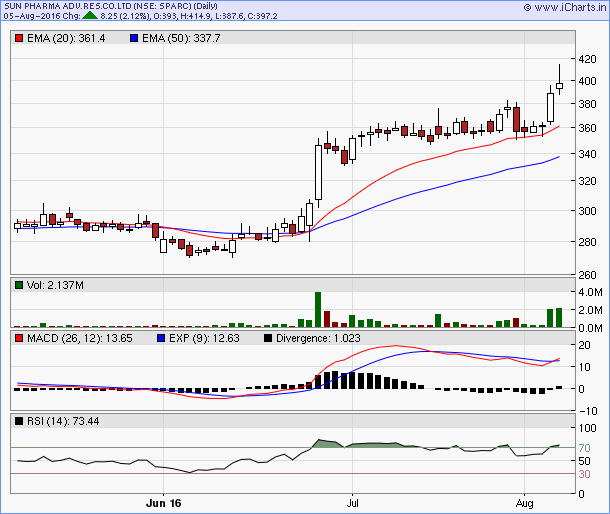Click the green change up-arrow icon
610x514 pixels.
click(x=90, y=16)
